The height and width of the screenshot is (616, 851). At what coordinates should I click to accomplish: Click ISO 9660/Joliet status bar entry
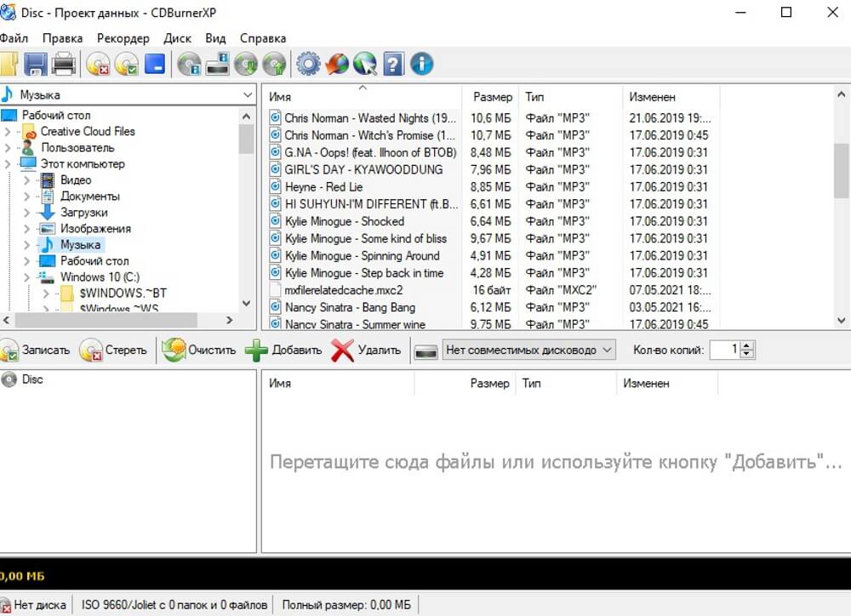point(174,605)
